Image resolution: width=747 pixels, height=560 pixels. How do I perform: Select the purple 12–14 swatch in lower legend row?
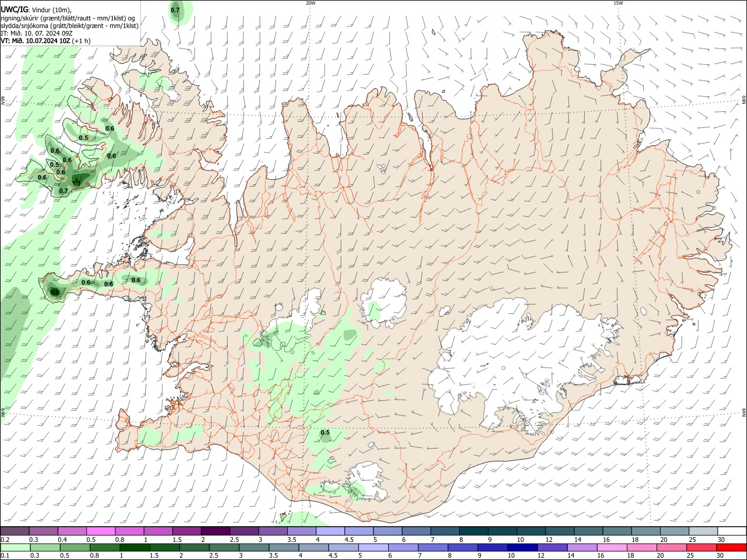[x=552, y=547]
